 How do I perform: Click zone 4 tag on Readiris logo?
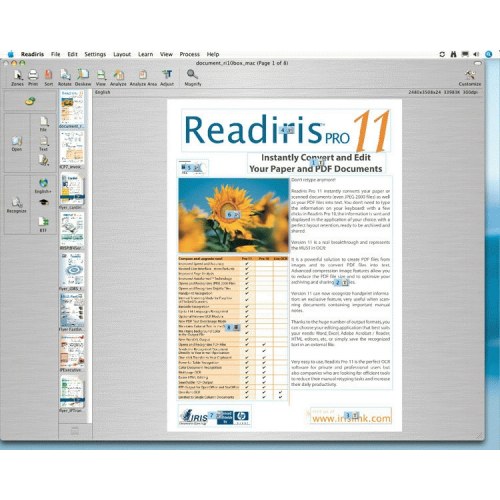coord(287,130)
